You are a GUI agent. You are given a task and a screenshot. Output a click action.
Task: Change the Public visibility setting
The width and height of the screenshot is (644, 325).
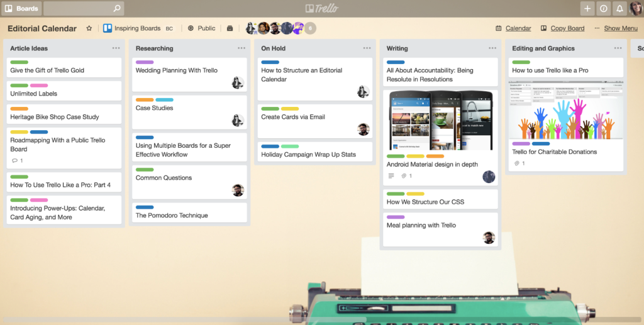pyautogui.click(x=201, y=28)
